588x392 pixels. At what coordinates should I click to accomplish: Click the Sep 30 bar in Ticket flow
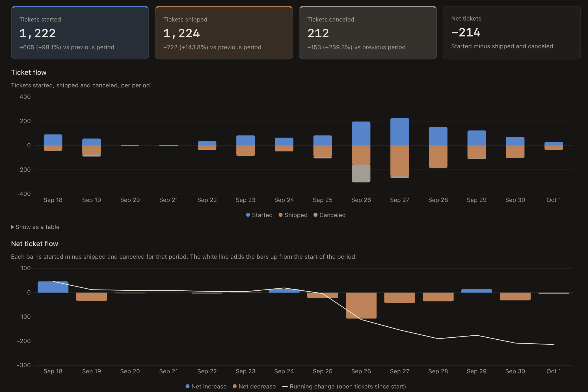[x=515, y=147]
